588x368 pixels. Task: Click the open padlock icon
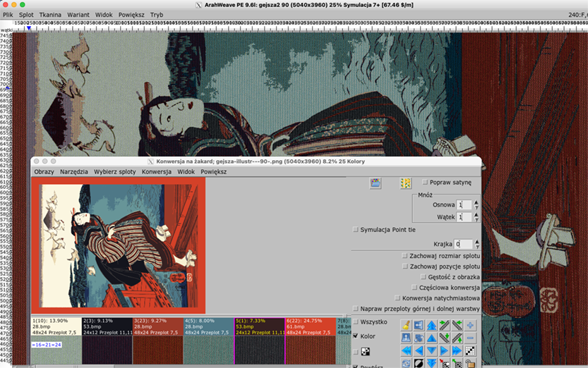pos(470,363)
